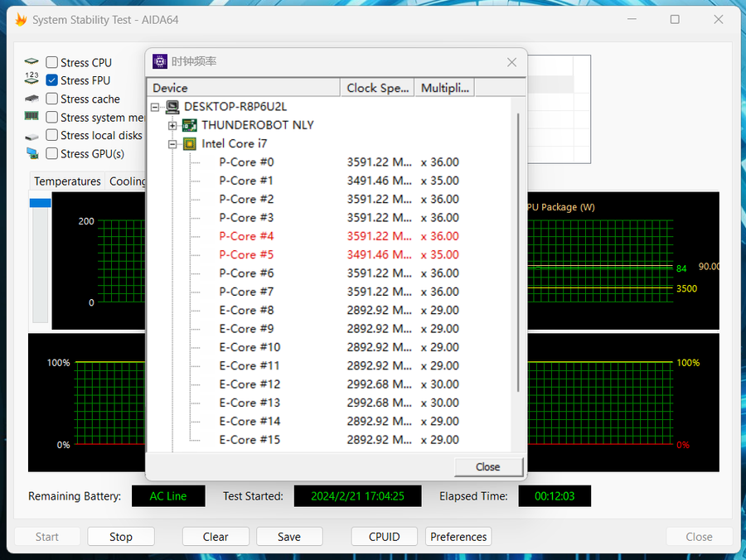The width and height of the screenshot is (746, 560).
Task: Click the FPU chip icon beside Stress FPU
Action: pos(31,80)
